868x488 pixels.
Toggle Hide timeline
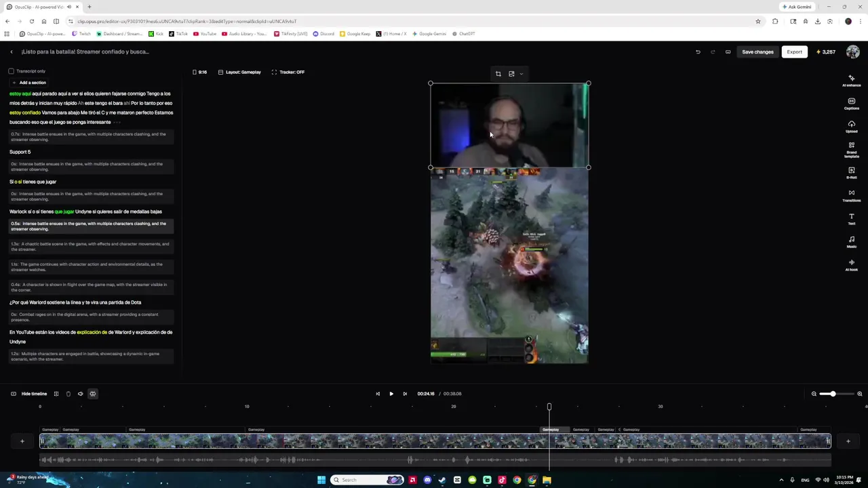click(28, 394)
